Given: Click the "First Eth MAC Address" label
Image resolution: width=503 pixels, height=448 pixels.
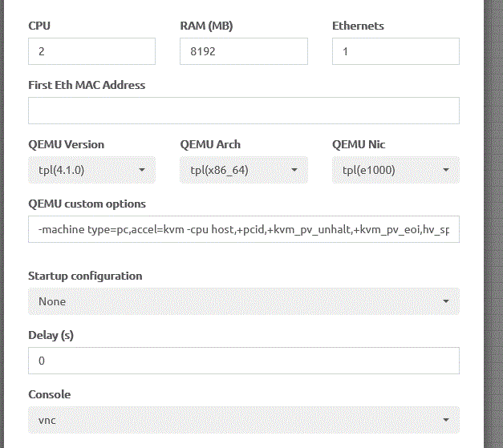Looking at the screenshot, I should (87, 85).
